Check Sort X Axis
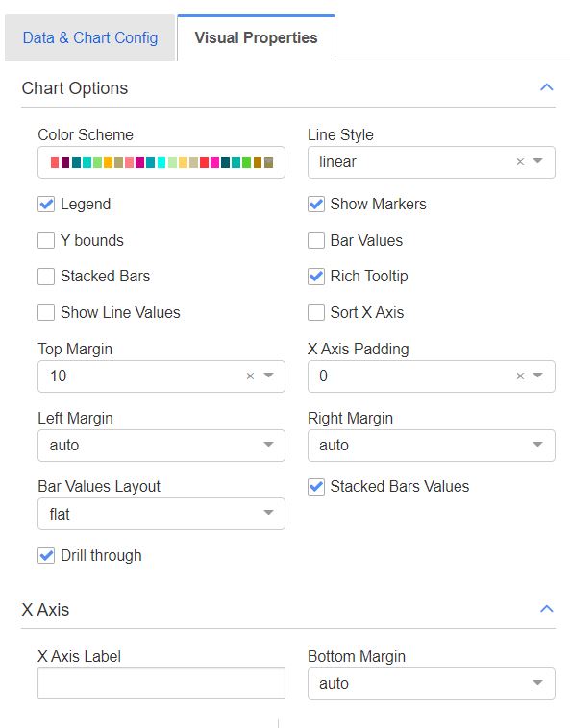This screenshot has height=728, width=570. (x=316, y=312)
